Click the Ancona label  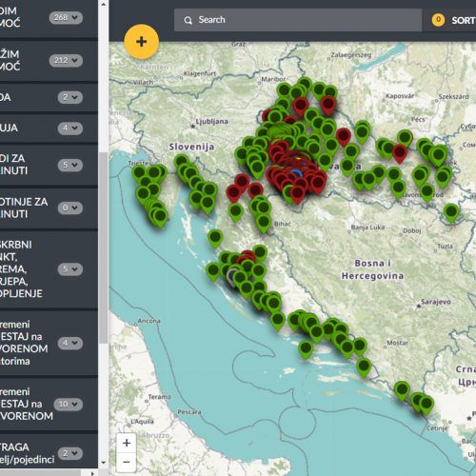[149, 321]
